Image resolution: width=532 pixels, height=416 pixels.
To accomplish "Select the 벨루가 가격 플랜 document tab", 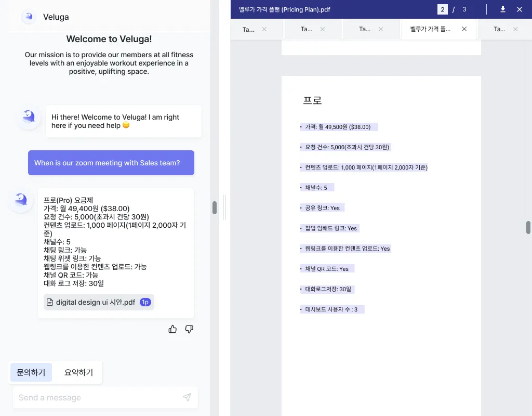I will (x=430, y=29).
